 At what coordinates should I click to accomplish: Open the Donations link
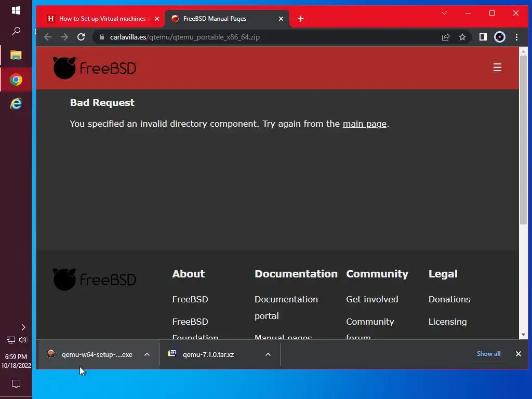click(449, 299)
